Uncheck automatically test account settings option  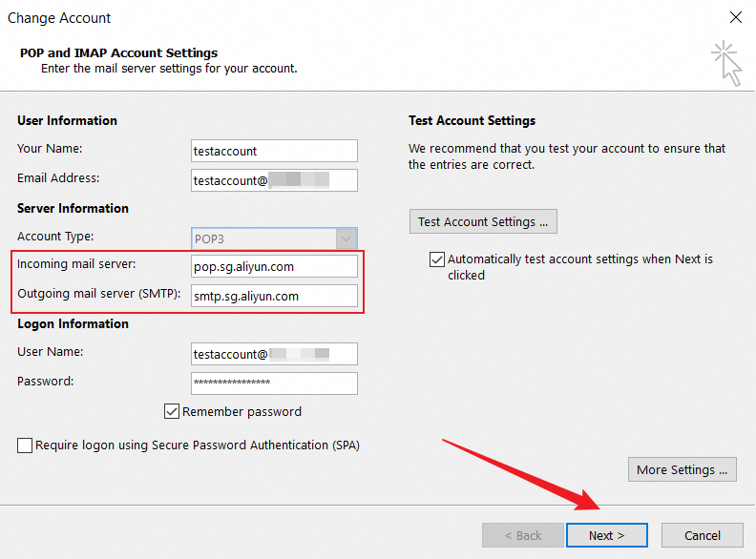[437, 259]
